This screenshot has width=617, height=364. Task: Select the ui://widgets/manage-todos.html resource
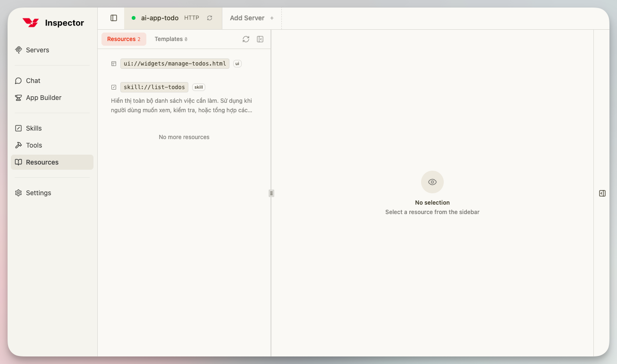pyautogui.click(x=175, y=64)
